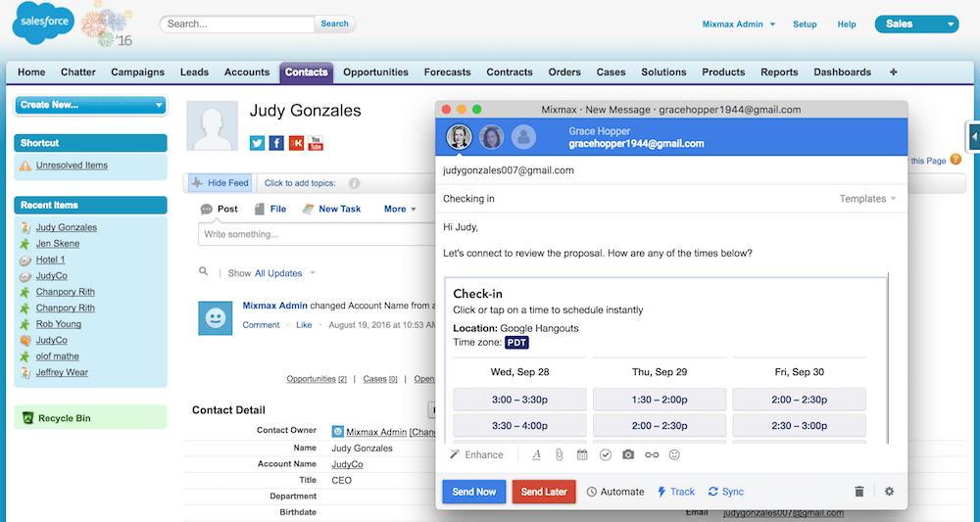Image resolution: width=980 pixels, height=522 pixels.
Task: Click the Send Now button
Action: click(474, 492)
